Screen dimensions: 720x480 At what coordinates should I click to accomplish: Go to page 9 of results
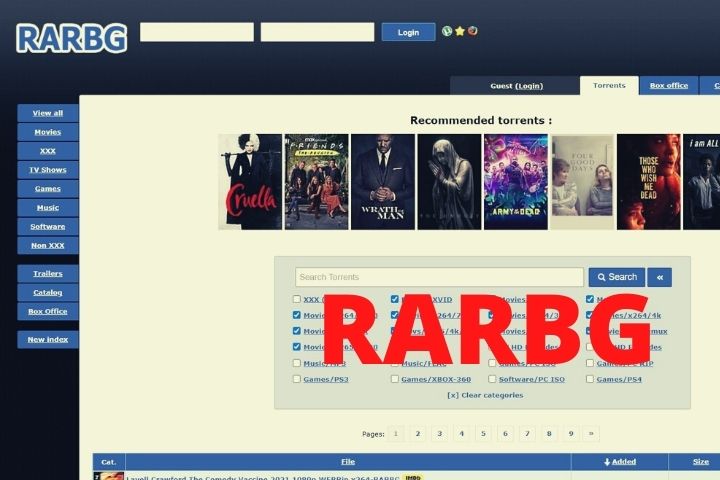(571, 434)
